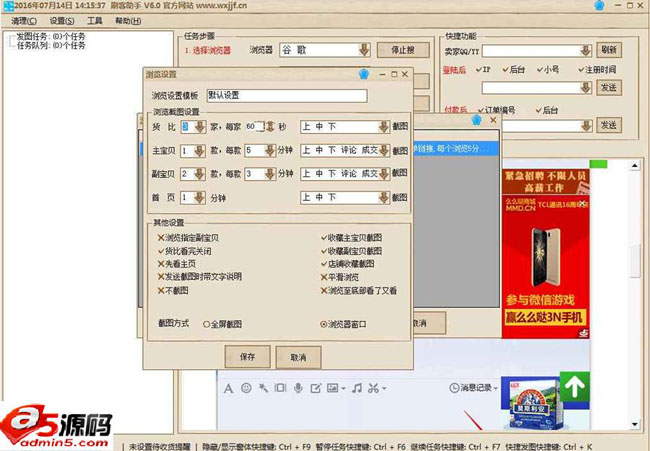Viewport: 650px width, 451px height.
Task: Toggle the IP checkbox after login
Action: click(x=483, y=70)
